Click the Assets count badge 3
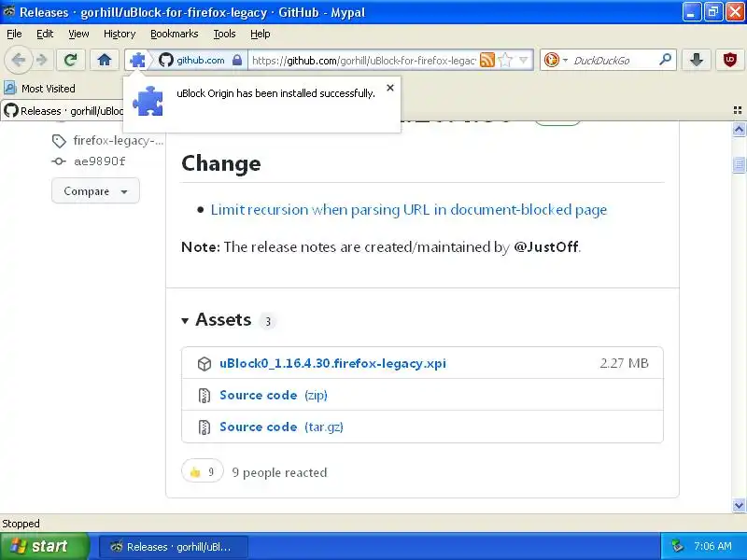Viewport: 747px width, 560px height. pyautogui.click(x=268, y=321)
